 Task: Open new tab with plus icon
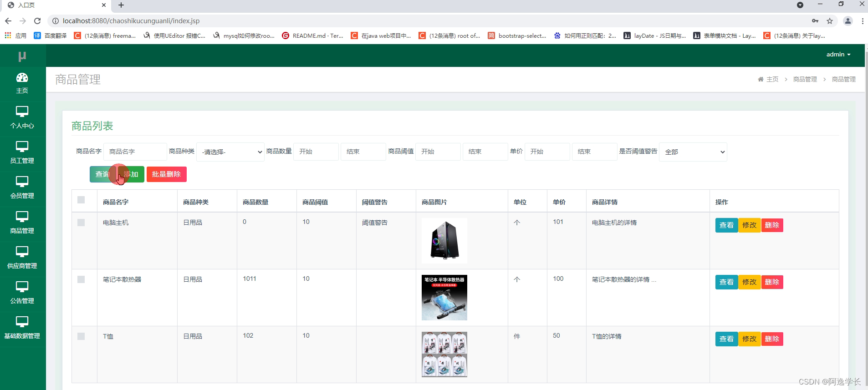coord(121,5)
